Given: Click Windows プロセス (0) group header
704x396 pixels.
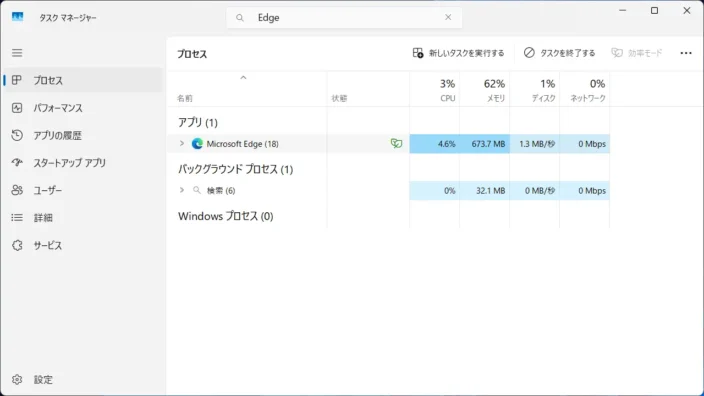Looking at the screenshot, I should 226,216.
